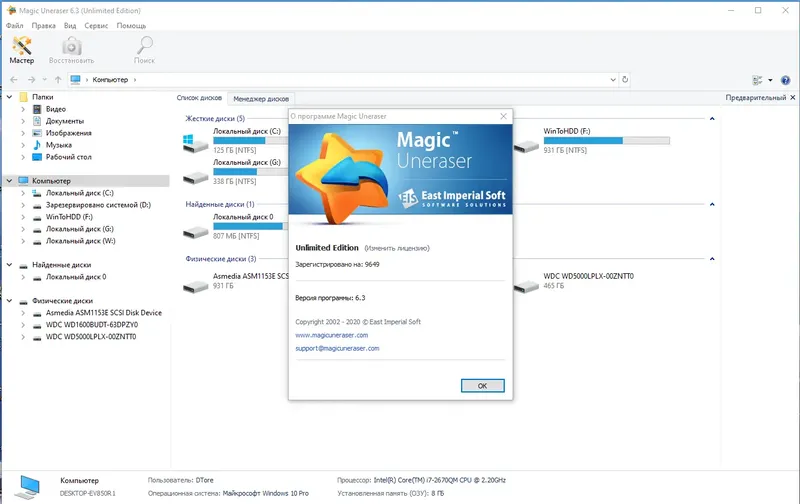Select Локальный диск 0 found disk icon

pos(195,232)
